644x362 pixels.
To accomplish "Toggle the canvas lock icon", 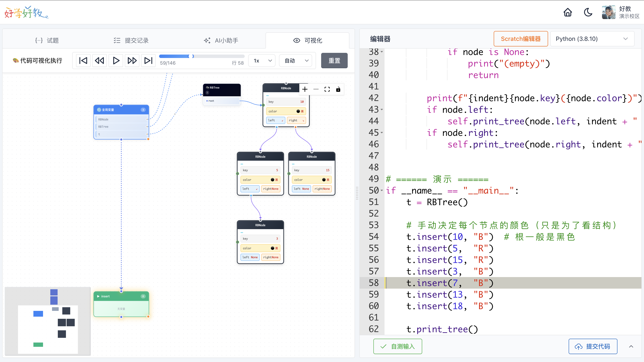I will tap(338, 89).
